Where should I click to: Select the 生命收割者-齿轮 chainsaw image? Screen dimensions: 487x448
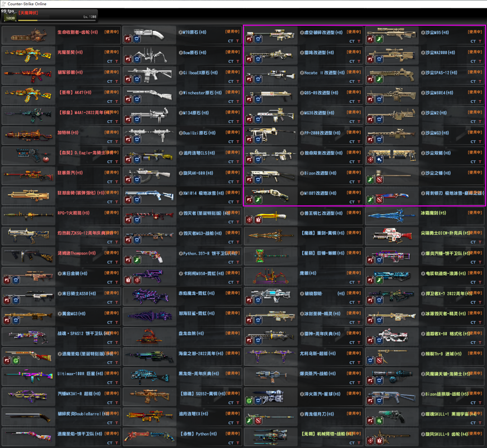(x=28, y=36)
